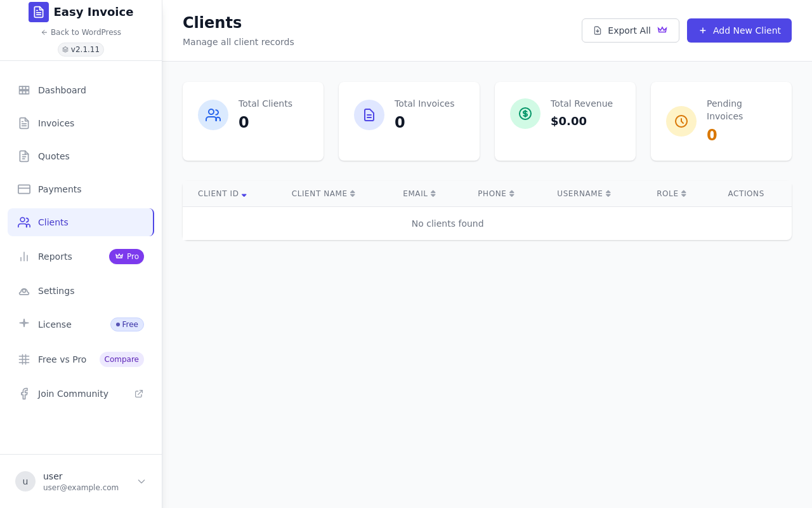Click the Quotes file icon

24,156
